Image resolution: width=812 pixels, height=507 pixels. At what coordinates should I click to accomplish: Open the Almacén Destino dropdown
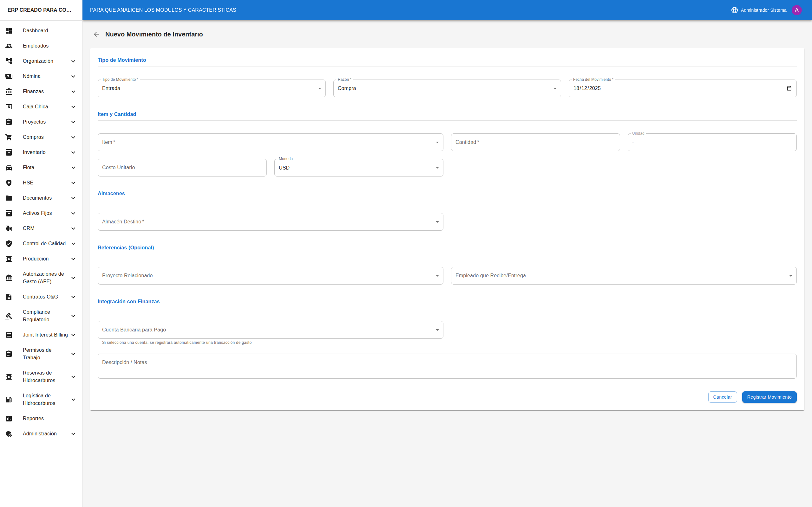coord(270,222)
